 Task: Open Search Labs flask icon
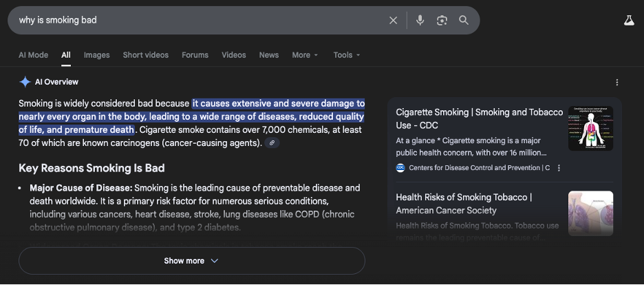628,21
